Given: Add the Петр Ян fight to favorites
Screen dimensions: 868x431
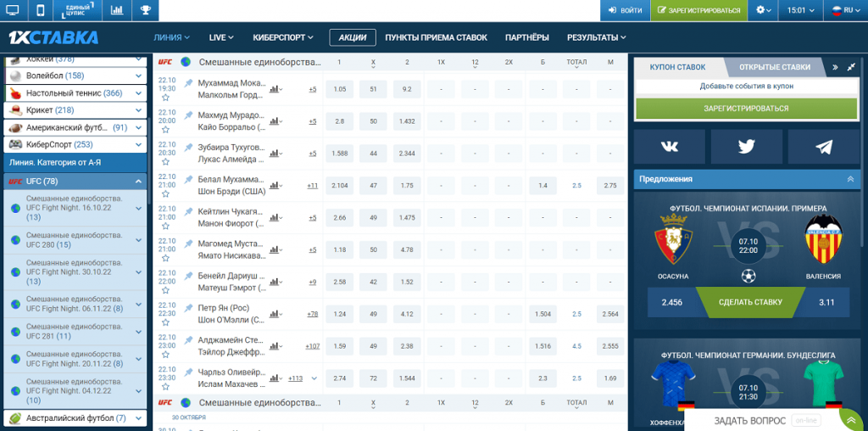Looking at the screenshot, I should (x=166, y=323).
